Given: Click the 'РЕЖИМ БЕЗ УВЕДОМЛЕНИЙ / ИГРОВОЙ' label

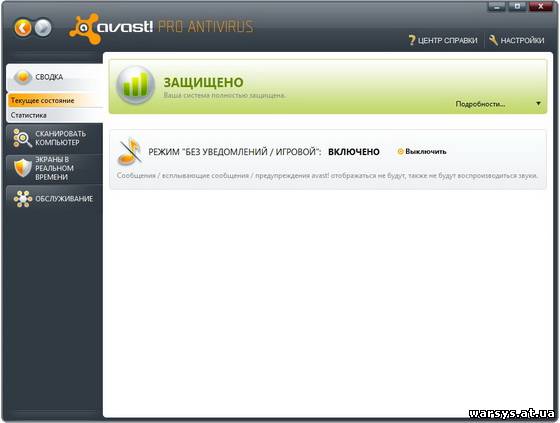Looking at the screenshot, I should (235, 152).
